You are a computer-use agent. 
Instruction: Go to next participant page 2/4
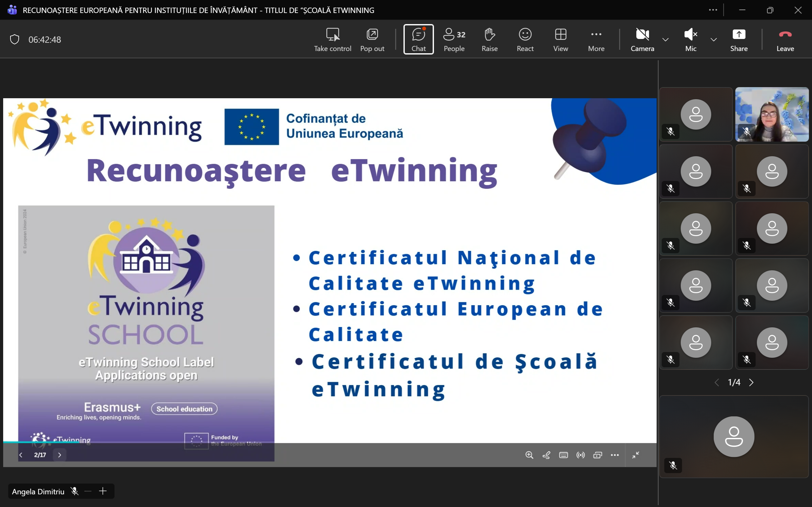click(x=751, y=382)
